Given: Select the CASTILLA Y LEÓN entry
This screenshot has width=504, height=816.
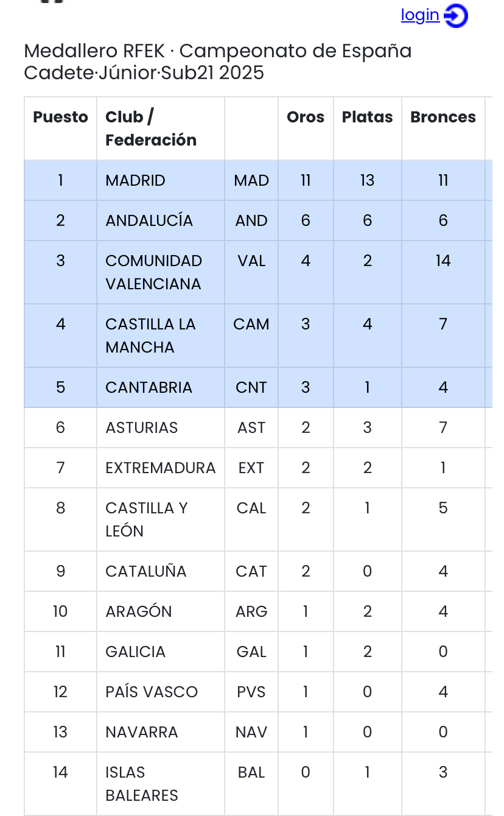Looking at the screenshot, I should point(146,519).
